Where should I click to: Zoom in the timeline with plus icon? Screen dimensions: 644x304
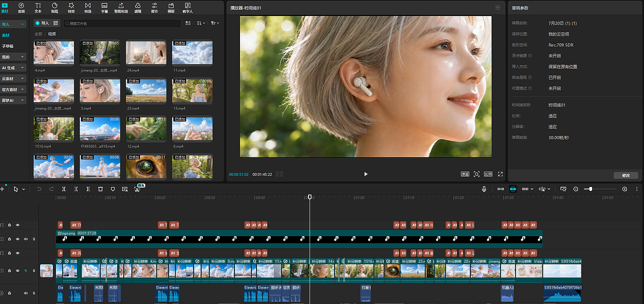(624, 189)
